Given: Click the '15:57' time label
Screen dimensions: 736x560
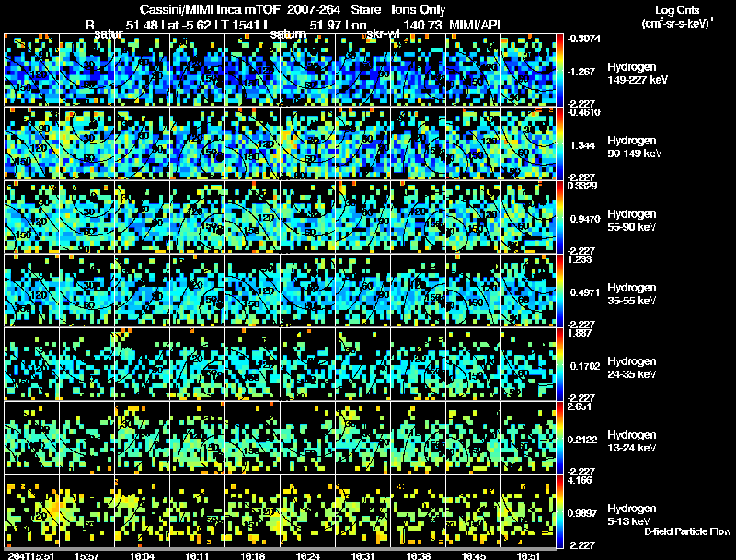Looking at the screenshot, I should pyautogui.click(x=86, y=555).
